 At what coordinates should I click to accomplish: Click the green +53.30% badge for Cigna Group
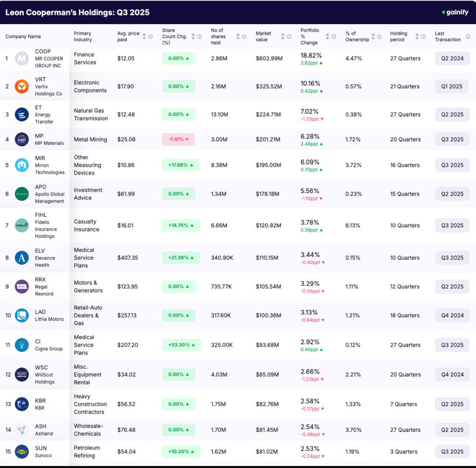click(x=181, y=345)
